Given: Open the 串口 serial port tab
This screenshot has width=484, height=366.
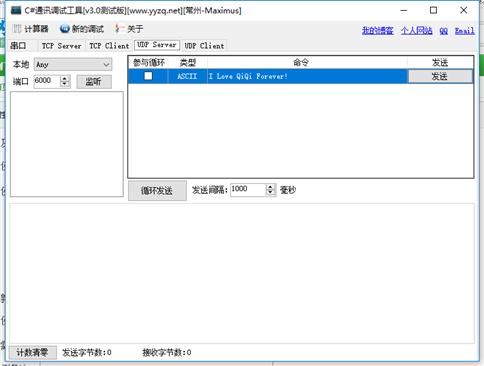Looking at the screenshot, I should tap(18, 46).
